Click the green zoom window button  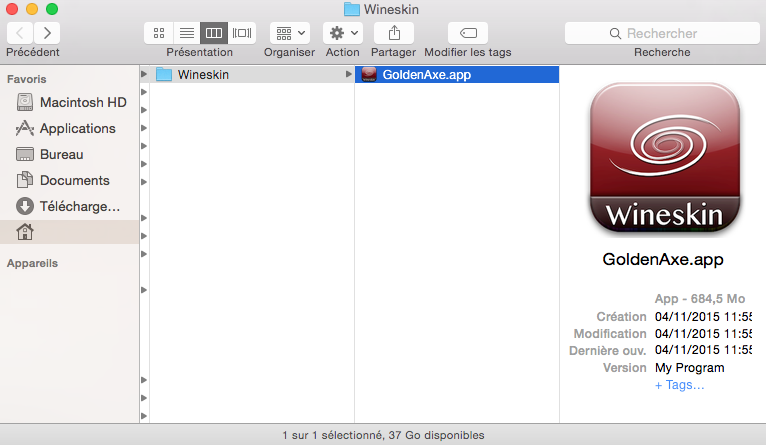(x=52, y=9)
